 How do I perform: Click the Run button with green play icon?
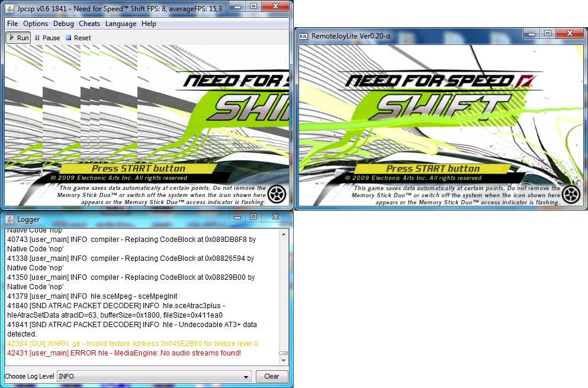(x=18, y=38)
